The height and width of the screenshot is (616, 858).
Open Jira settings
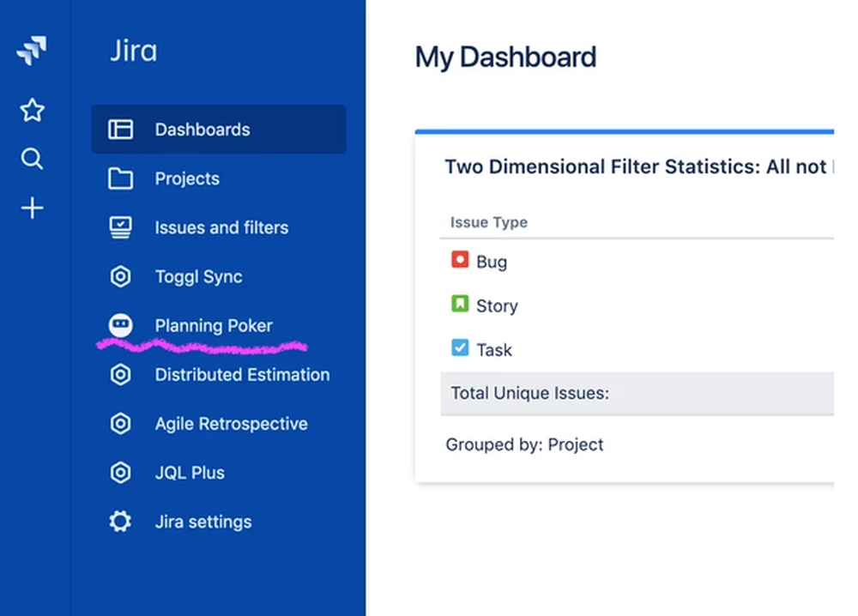tap(218, 522)
